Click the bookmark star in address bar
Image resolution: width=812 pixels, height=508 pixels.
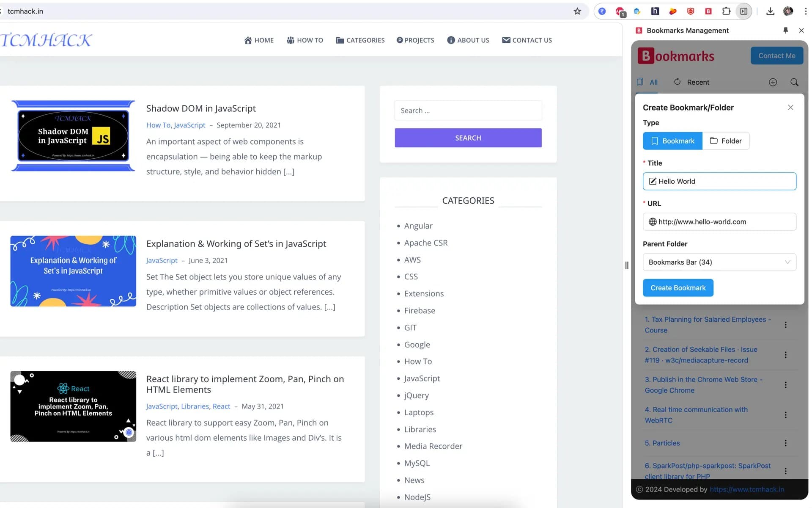[577, 11]
